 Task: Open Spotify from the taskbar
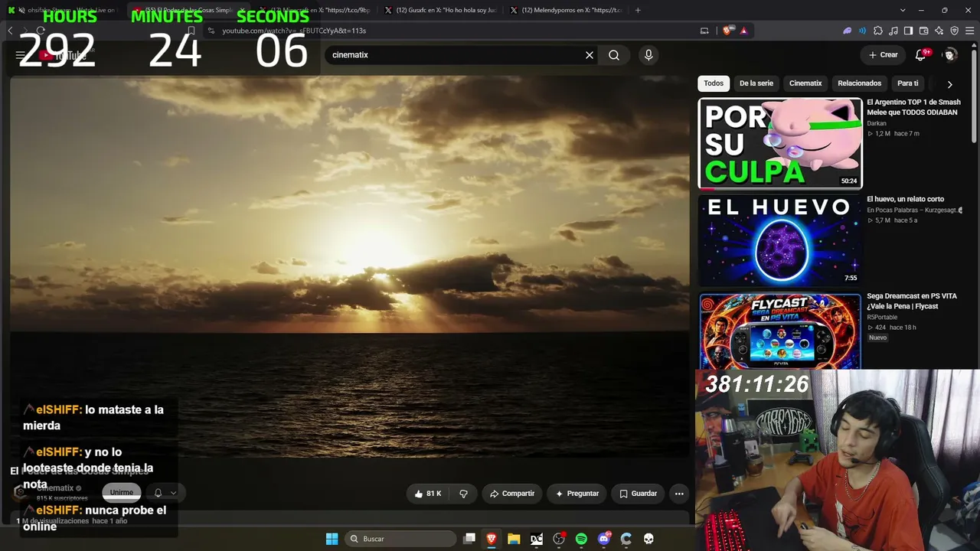(x=581, y=539)
